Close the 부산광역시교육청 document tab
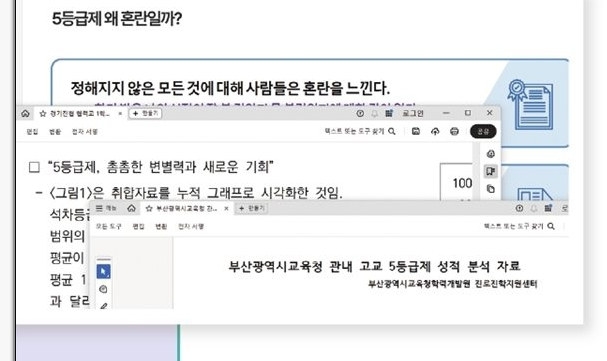This screenshot has height=361, width=607. point(226,209)
